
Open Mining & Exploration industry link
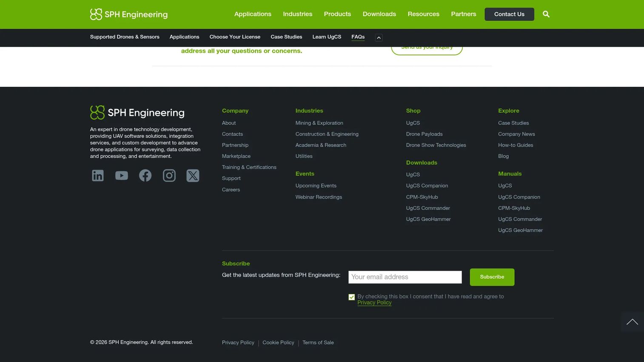(x=319, y=123)
